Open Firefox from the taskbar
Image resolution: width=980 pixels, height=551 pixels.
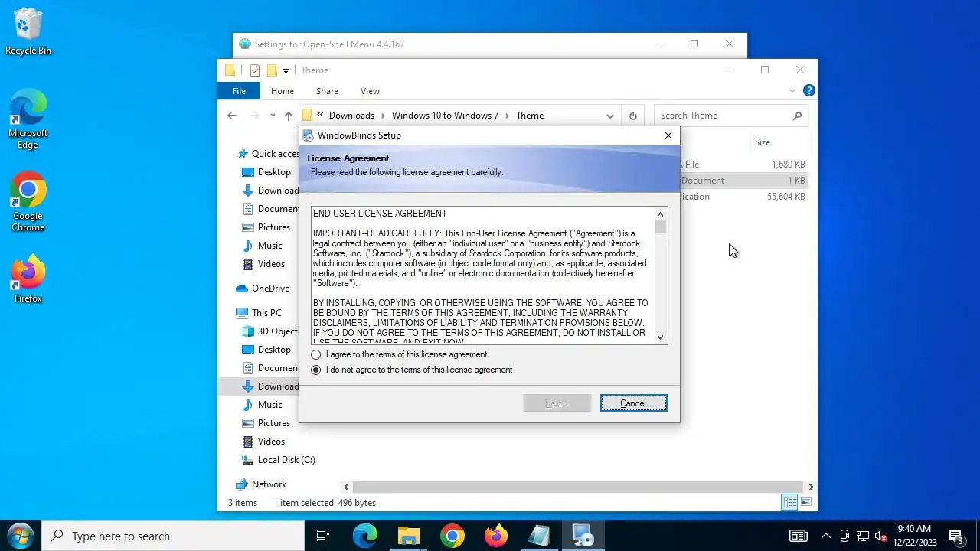pos(496,536)
